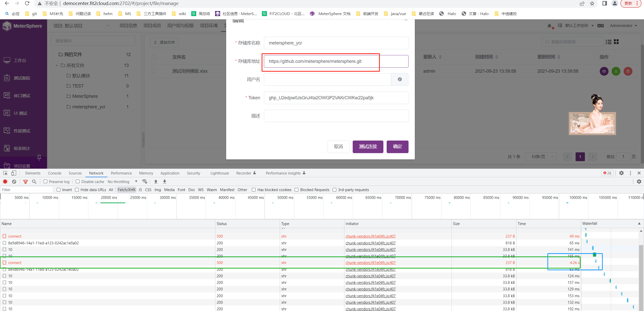Check the Hide data URLs checkbox
This screenshot has width=644, height=311.
coord(77,190)
